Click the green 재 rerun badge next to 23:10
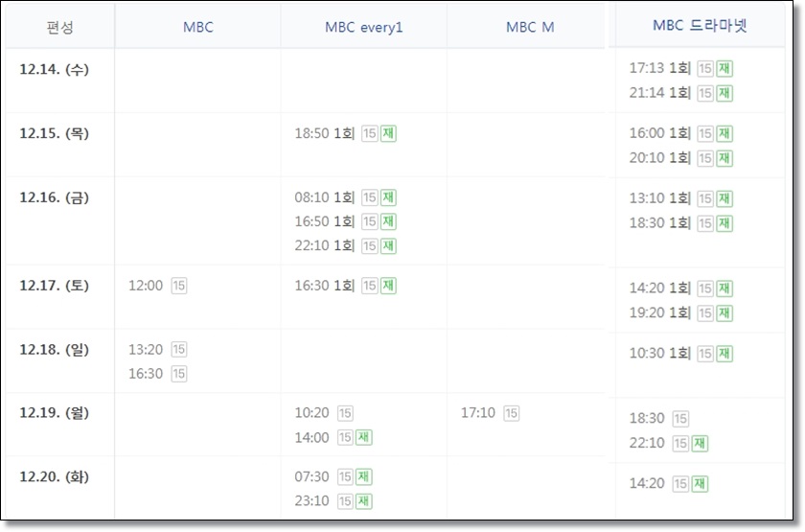 (x=364, y=501)
